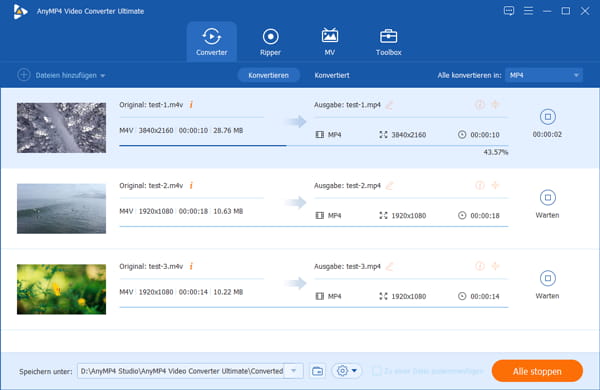Click Original: test-2.m4v filename
Image resolution: width=600 pixels, height=390 pixels.
click(151, 185)
